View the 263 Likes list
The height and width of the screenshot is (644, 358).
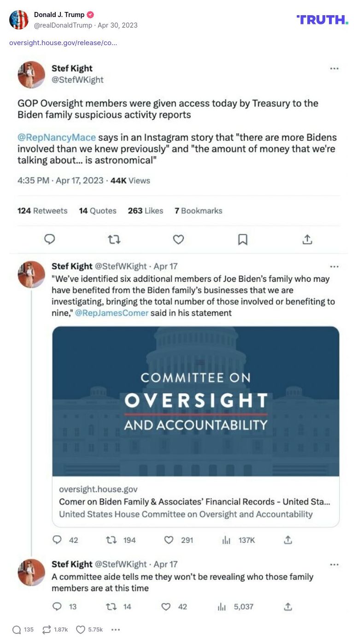pos(146,211)
